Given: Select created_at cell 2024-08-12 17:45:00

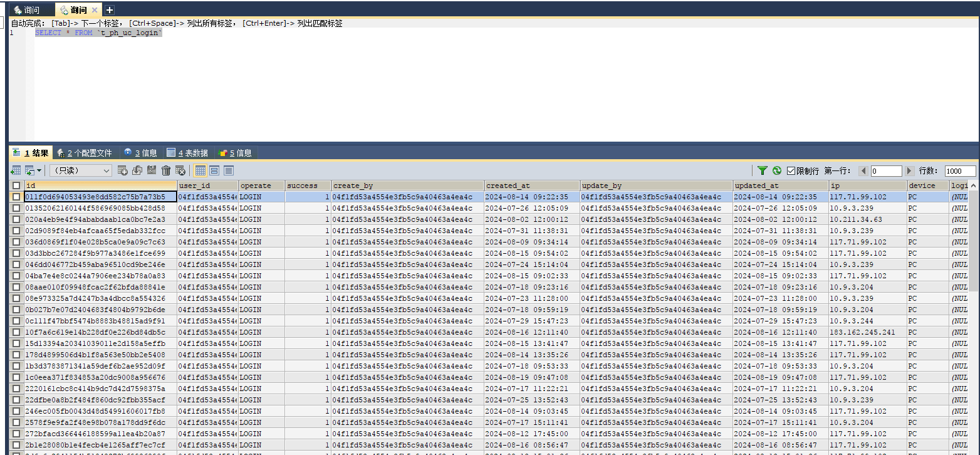Looking at the screenshot, I should click(x=532, y=434).
